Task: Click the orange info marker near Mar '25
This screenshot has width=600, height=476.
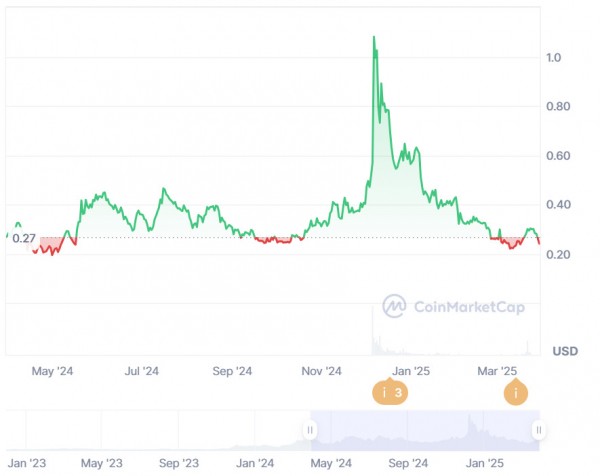Action: point(515,393)
